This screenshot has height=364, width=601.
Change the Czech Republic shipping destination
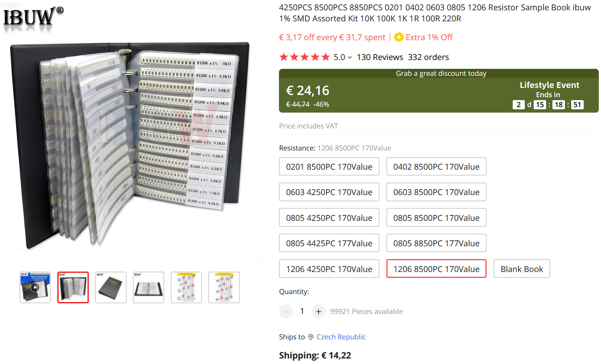tap(341, 337)
